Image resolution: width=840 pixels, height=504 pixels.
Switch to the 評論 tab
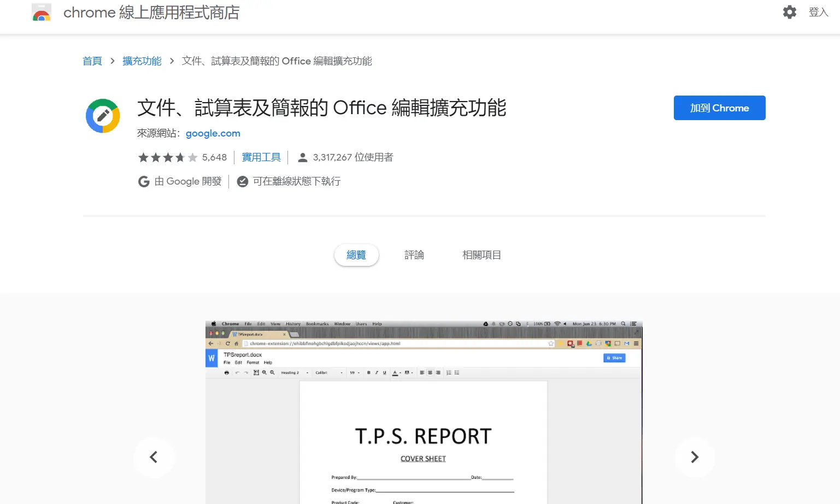(x=414, y=255)
